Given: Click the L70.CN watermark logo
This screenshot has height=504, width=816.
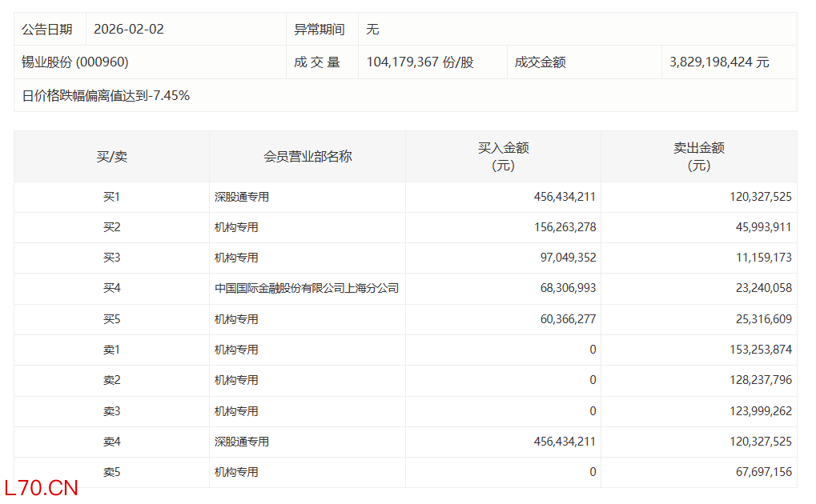Looking at the screenshot, I should [x=41, y=487].
